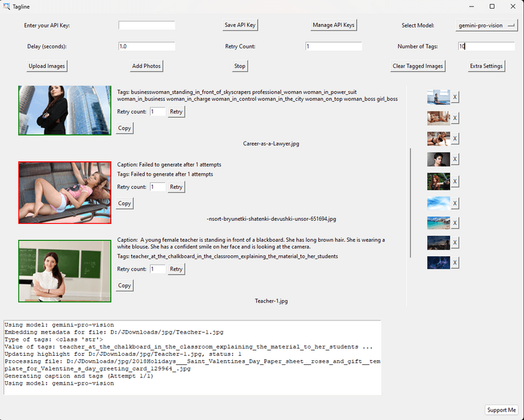Click the blue sky clouds queue thumbnail
Viewport: 524px width, 420px height.
(x=438, y=203)
